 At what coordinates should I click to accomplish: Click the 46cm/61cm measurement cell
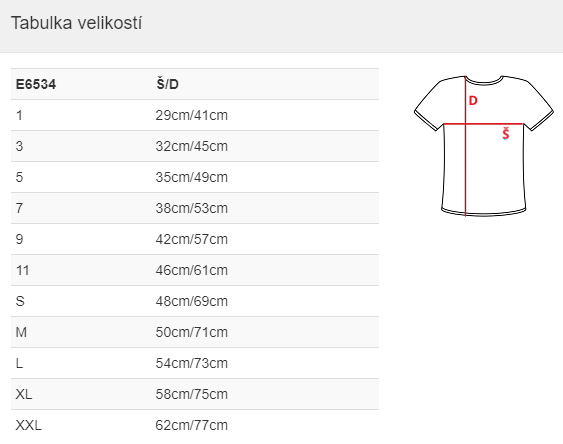point(192,270)
